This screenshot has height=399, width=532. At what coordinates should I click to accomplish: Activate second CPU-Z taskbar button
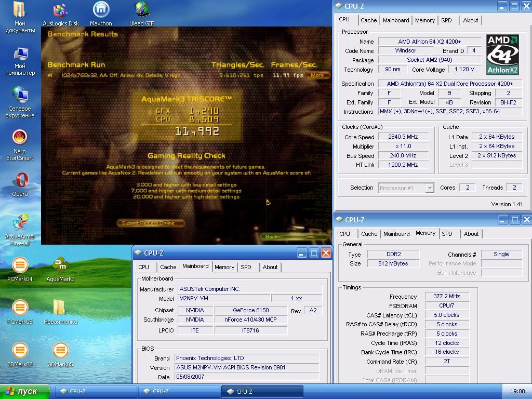click(x=179, y=391)
